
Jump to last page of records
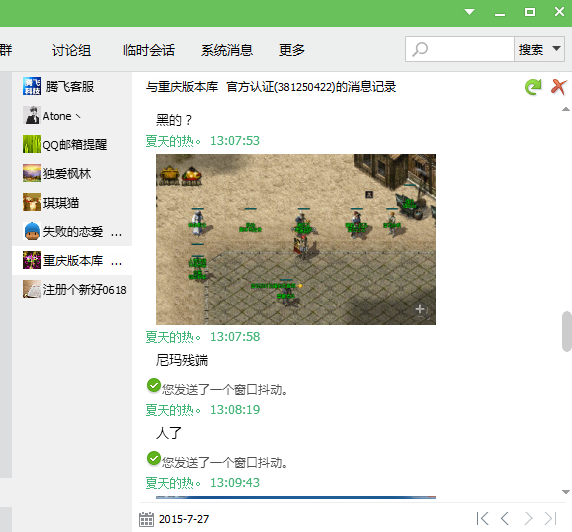point(551,518)
